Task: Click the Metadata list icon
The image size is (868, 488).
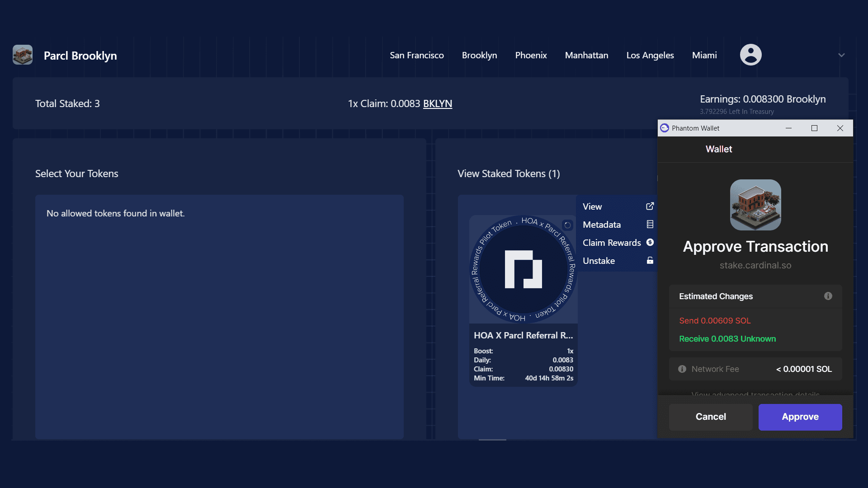Action: [x=650, y=224]
